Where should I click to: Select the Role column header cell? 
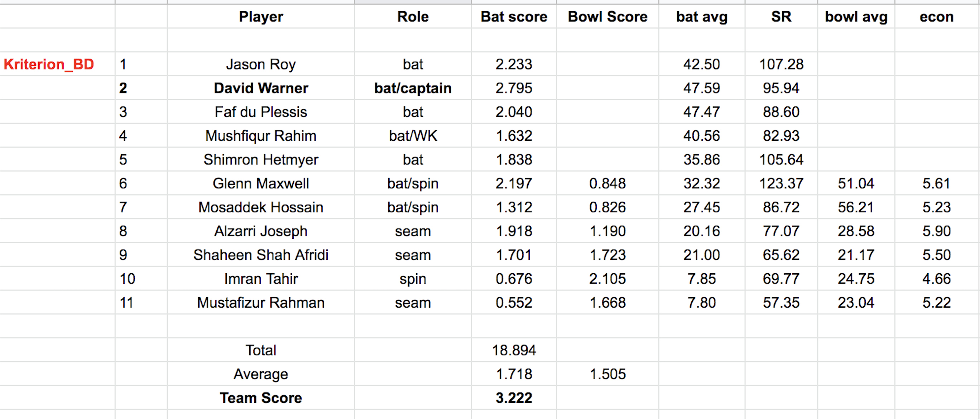point(413,17)
